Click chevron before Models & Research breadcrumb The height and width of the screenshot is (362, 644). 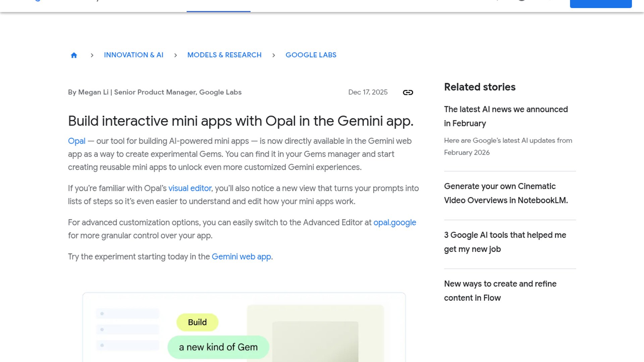click(175, 55)
